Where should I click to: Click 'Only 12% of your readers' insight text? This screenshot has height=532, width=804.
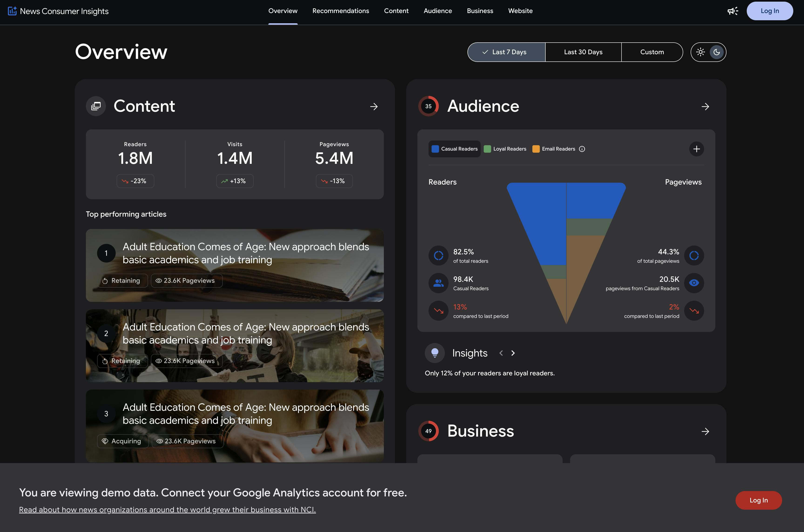489,373
